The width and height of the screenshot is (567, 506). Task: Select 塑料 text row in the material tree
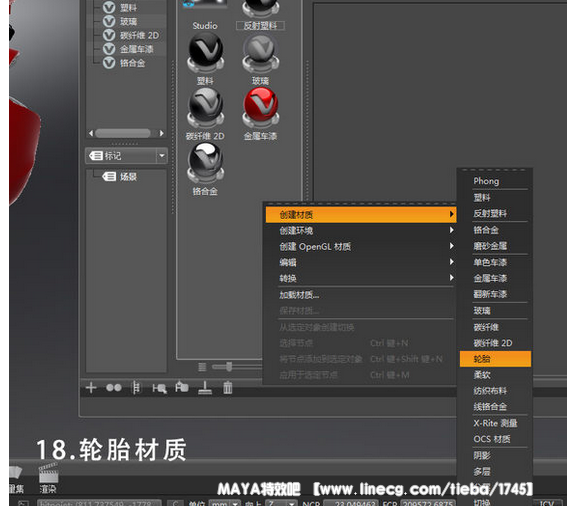[128, 8]
